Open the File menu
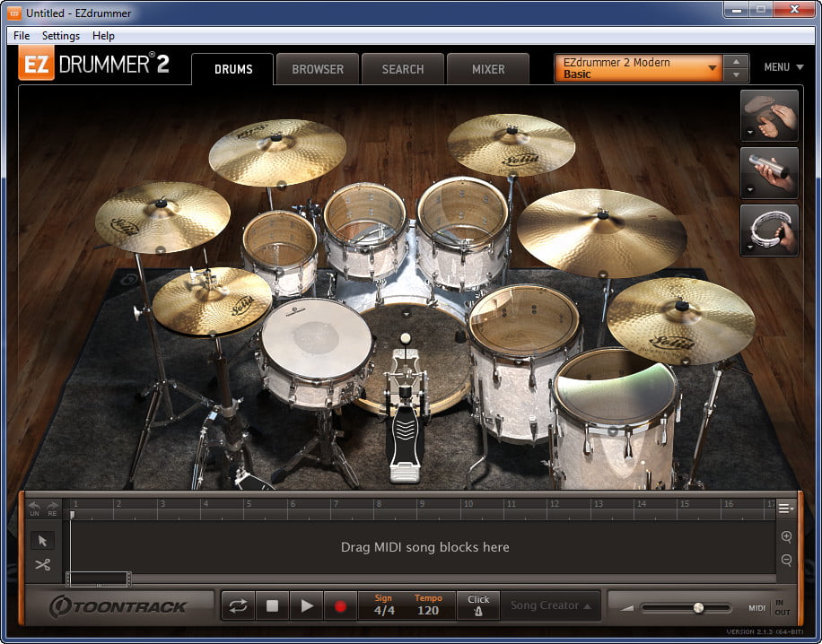Image resolution: width=822 pixels, height=644 pixels. point(22,36)
